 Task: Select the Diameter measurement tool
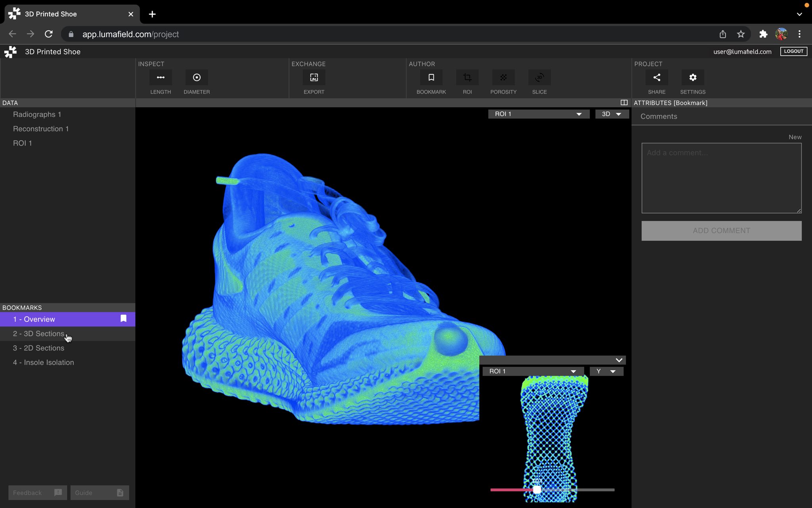pos(197,78)
